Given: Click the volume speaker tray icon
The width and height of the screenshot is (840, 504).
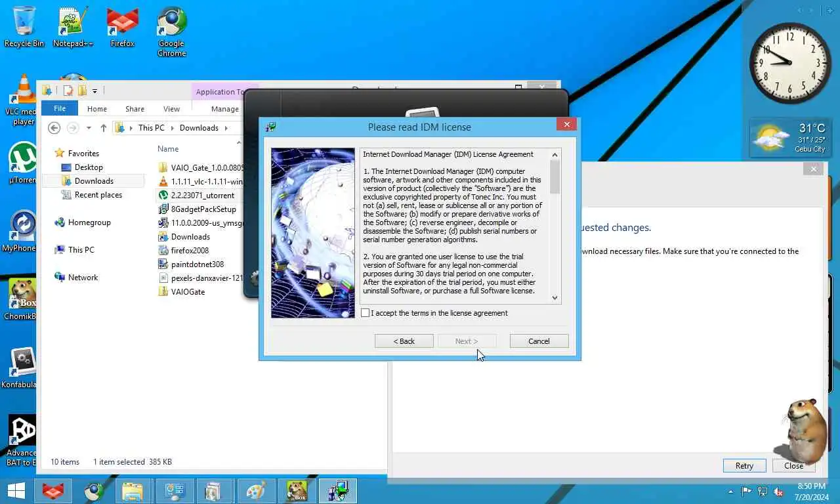Looking at the screenshot, I should pyautogui.click(x=778, y=492).
